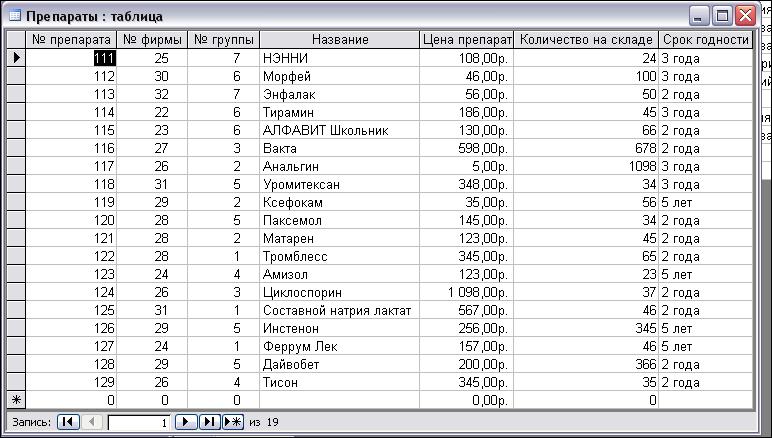Click the price cell '567,00р.'

467,310
